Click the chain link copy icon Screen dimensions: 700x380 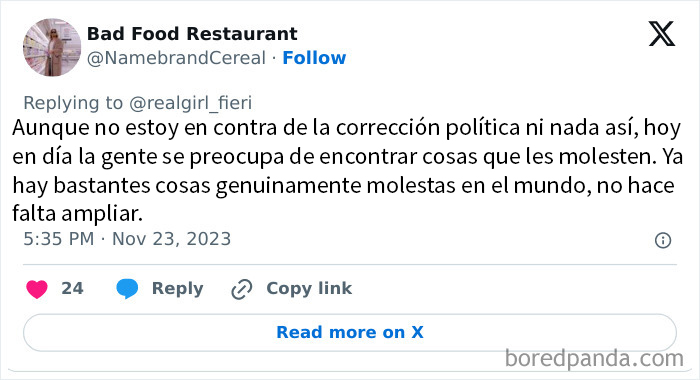(x=242, y=289)
